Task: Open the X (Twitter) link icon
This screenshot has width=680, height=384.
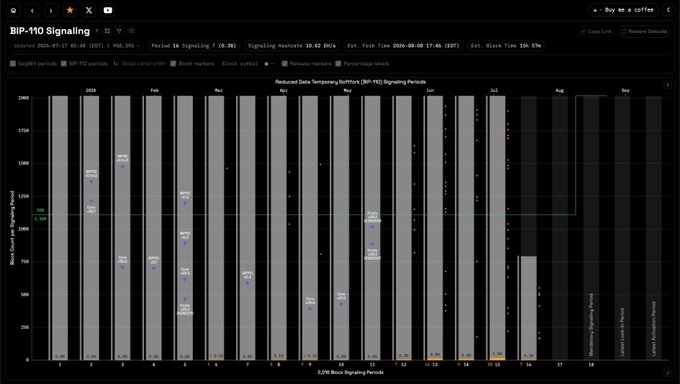Action: coord(89,10)
